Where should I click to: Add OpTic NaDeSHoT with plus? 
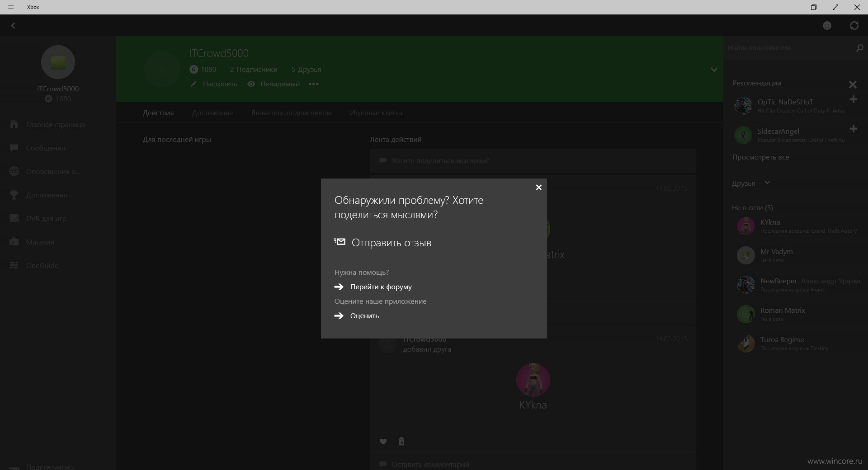(x=853, y=99)
